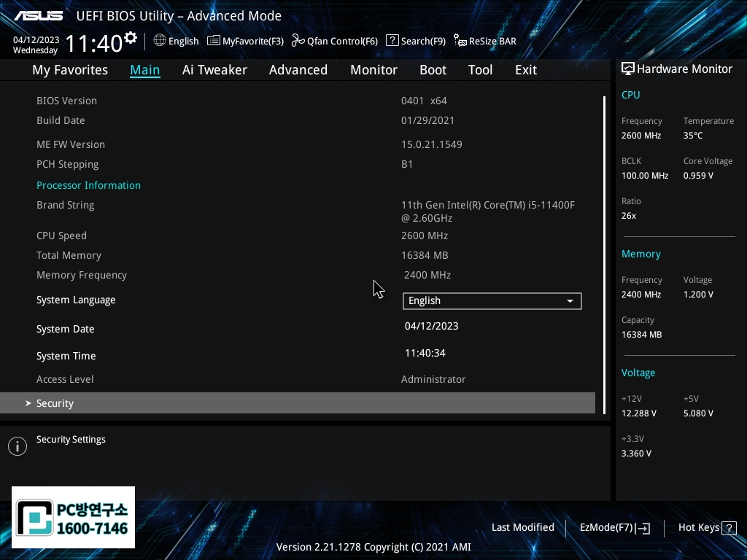Select the Exit tab

[526, 70]
